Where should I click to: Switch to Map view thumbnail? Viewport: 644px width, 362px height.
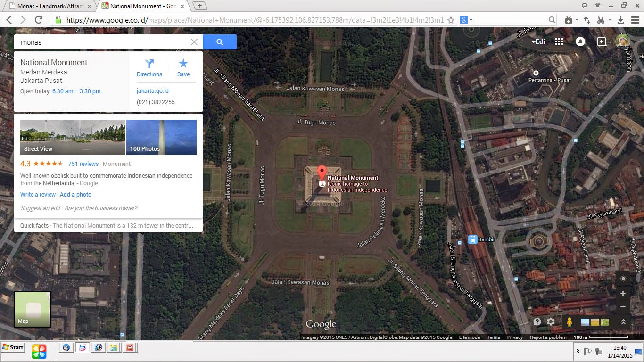[x=33, y=309]
